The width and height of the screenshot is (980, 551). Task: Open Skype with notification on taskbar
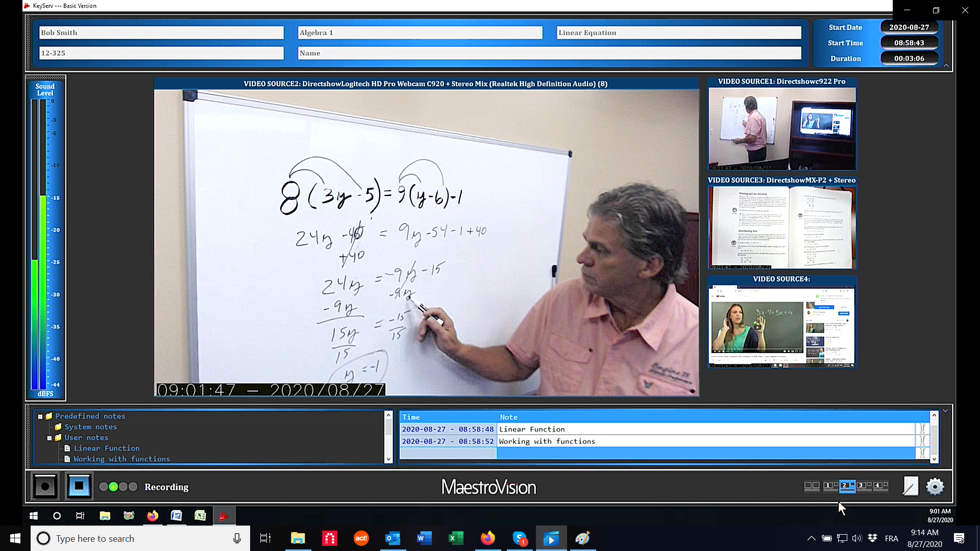[x=520, y=538]
